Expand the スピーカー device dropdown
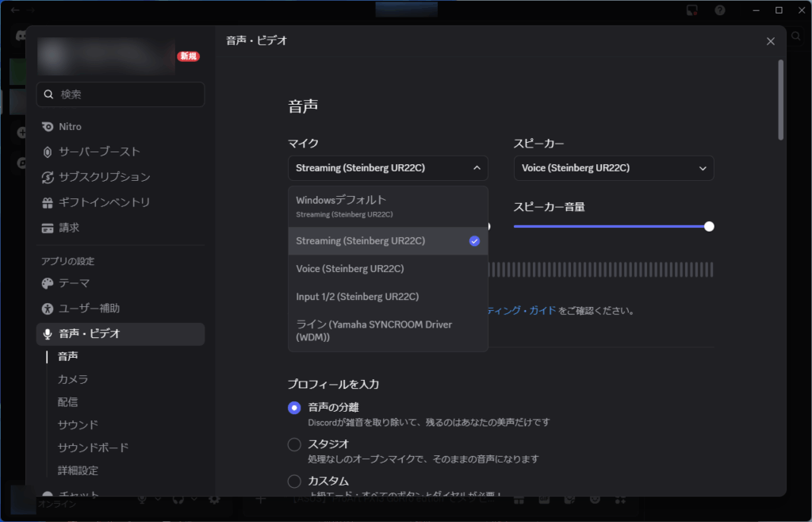The width and height of the screenshot is (812, 522). click(614, 168)
